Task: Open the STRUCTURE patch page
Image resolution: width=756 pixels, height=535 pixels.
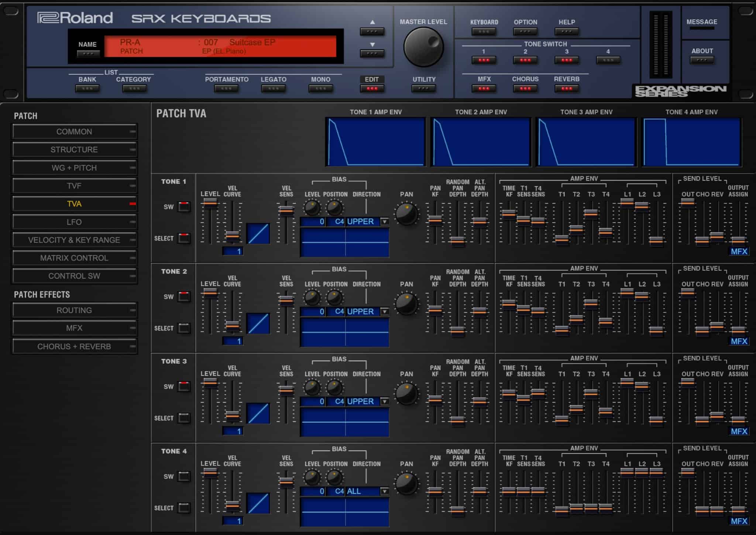Action: coord(75,150)
